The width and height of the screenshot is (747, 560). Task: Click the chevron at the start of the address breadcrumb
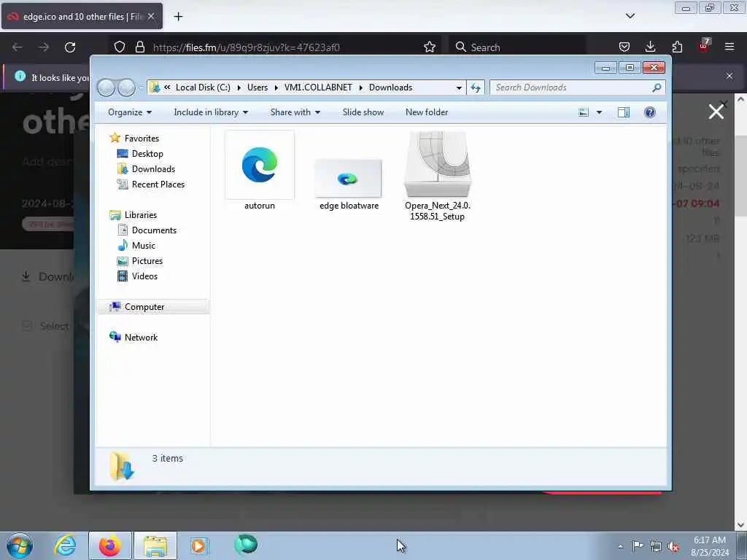(x=167, y=87)
